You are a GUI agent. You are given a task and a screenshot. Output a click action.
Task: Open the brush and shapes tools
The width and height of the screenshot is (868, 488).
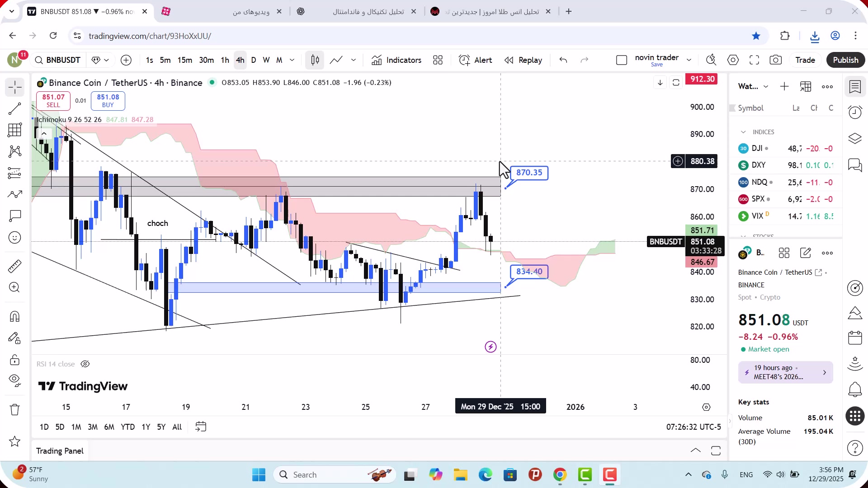point(15,195)
